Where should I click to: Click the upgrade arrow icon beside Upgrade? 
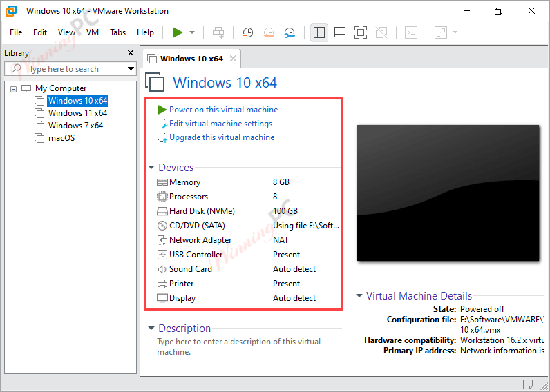(162, 137)
